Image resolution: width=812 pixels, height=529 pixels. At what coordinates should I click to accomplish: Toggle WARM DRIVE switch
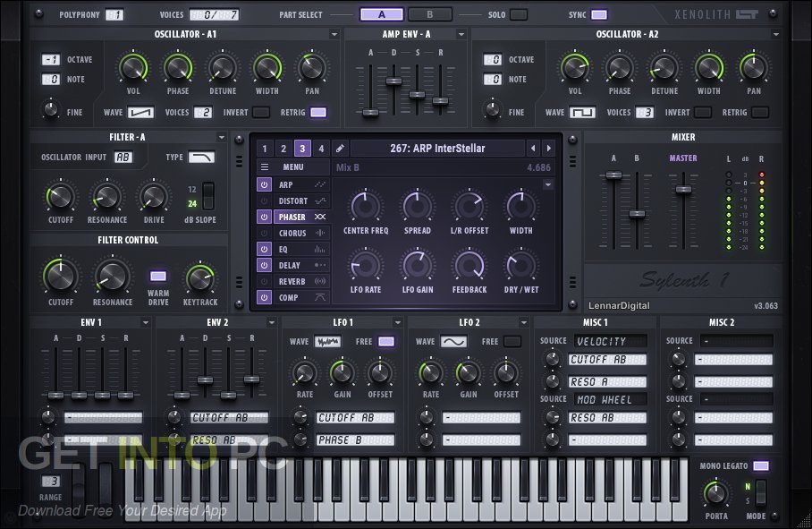pos(158,276)
